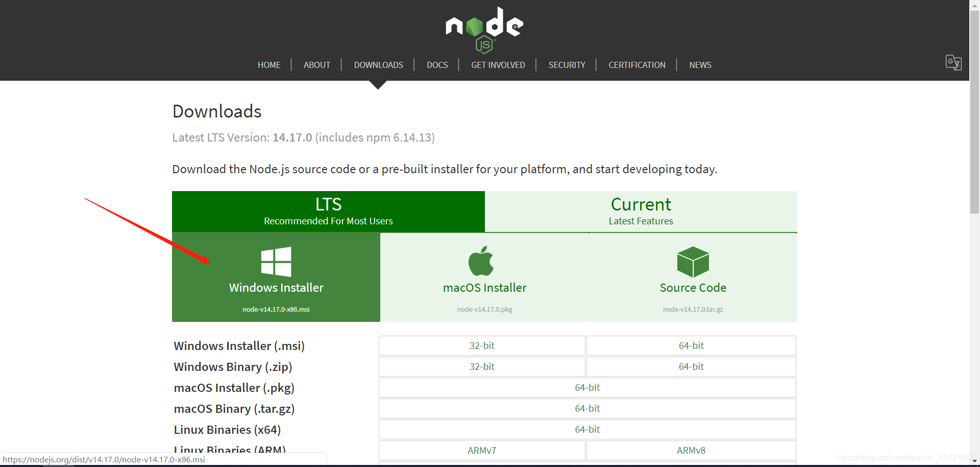Click the Apple logo in the macOS Installer tile
The image size is (980, 467).
[x=481, y=261]
